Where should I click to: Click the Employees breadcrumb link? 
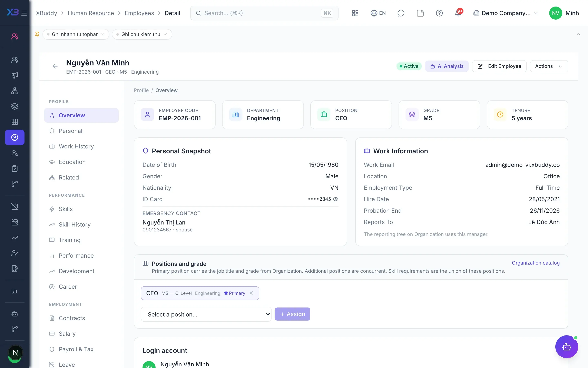pos(139,13)
